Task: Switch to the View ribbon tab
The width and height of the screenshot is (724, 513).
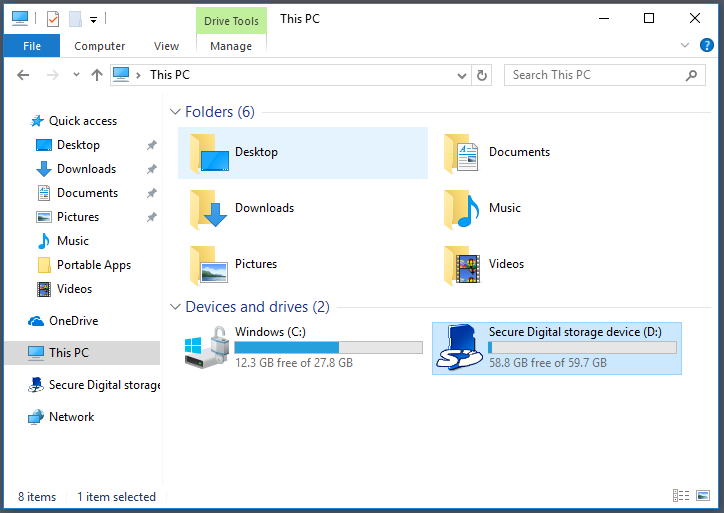Action: [166, 46]
